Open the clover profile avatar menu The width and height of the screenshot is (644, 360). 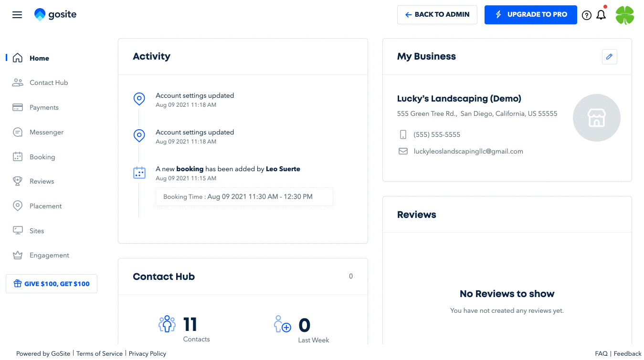625,15
